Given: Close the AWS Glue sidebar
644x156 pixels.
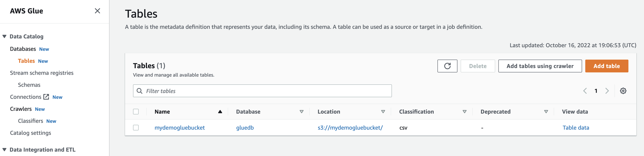Looking at the screenshot, I should click(97, 11).
